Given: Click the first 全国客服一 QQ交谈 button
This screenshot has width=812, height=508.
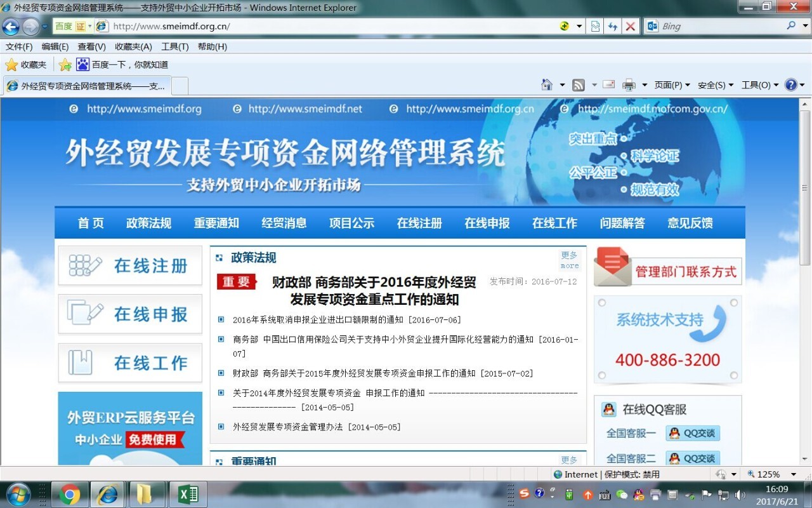Looking at the screenshot, I should [x=693, y=433].
